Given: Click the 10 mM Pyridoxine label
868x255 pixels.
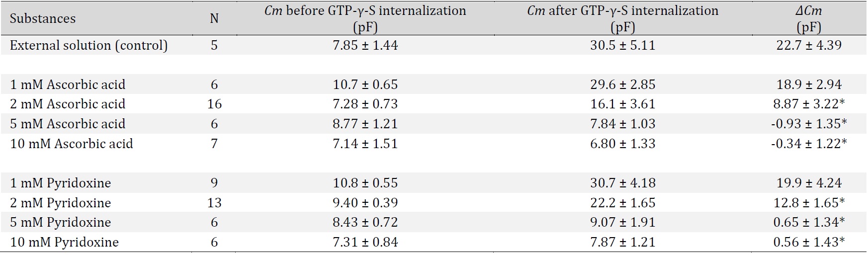Looking at the screenshot, I should click(x=65, y=242).
